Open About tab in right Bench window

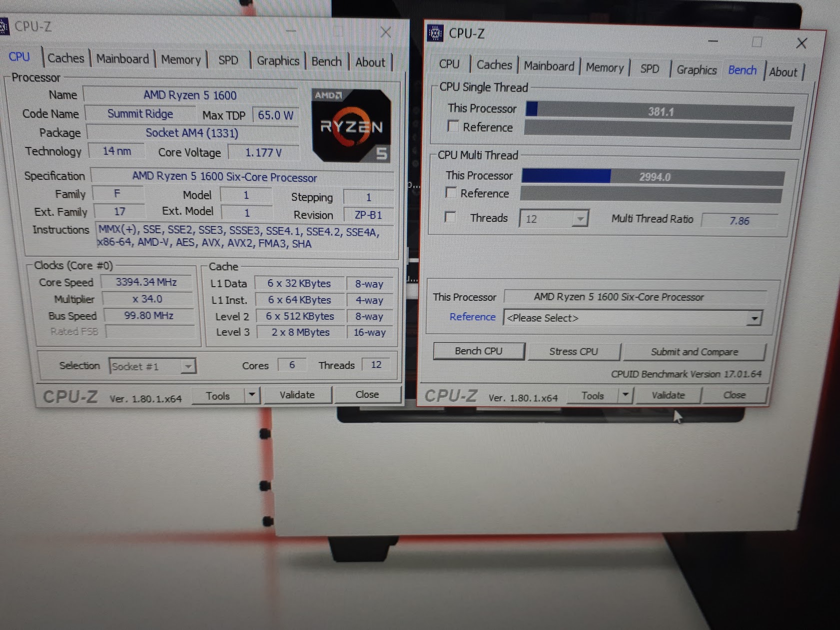click(x=783, y=72)
